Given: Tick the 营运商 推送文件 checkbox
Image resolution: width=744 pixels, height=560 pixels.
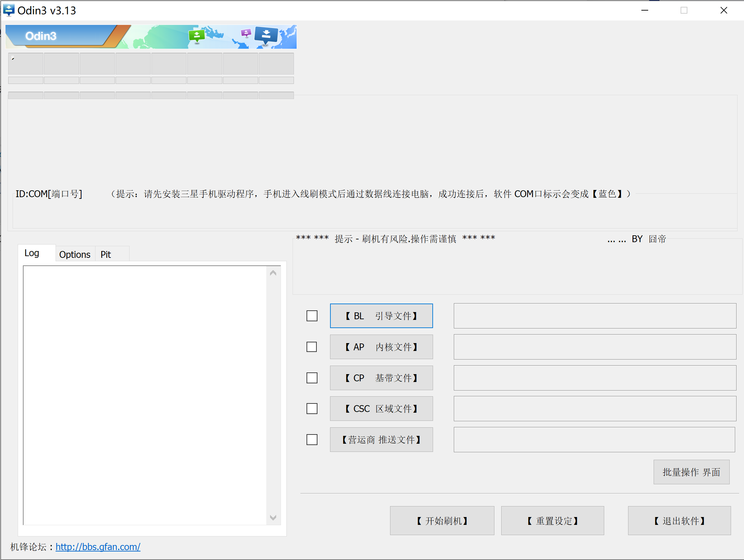Looking at the screenshot, I should coord(312,440).
